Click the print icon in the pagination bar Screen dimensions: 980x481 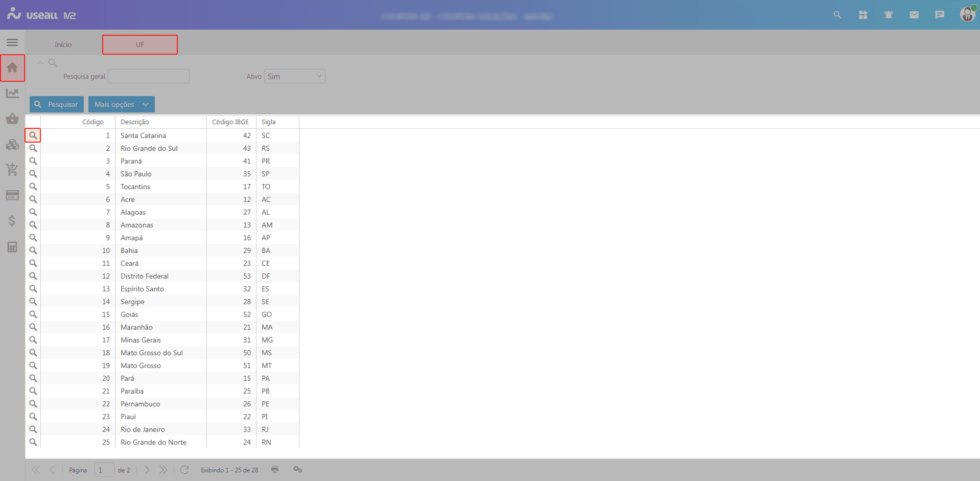coord(275,469)
